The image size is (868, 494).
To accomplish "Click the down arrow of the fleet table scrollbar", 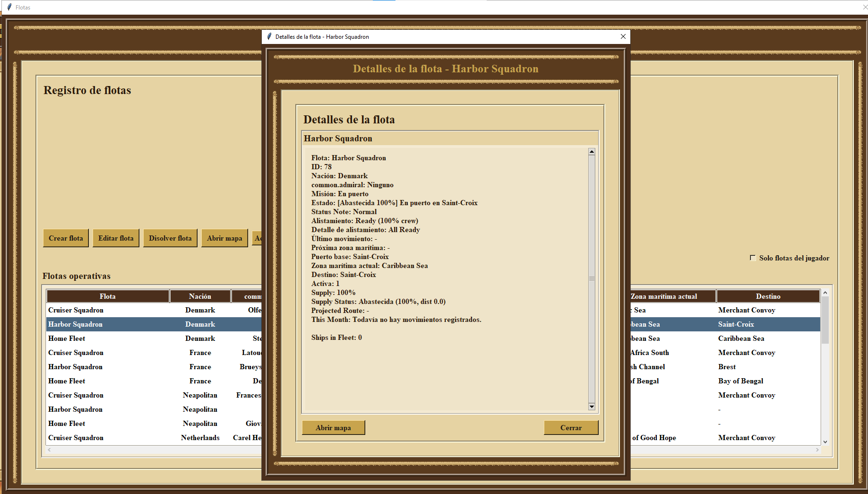I will [825, 442].
